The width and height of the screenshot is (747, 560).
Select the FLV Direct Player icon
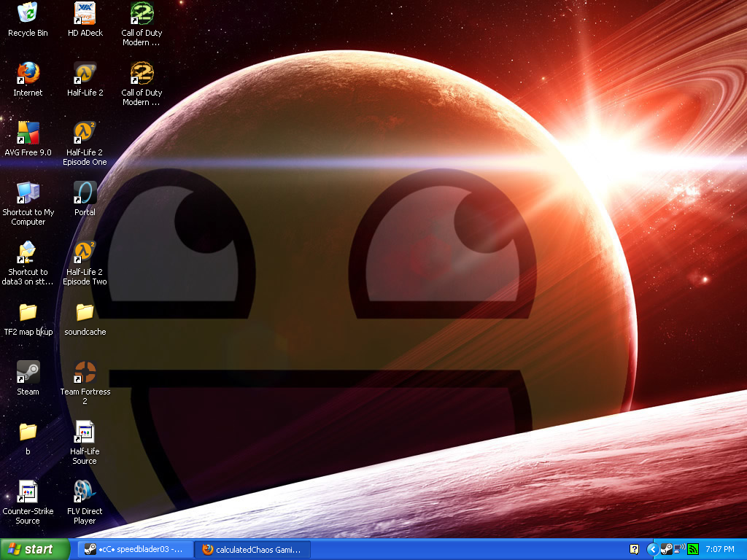pos(85,491)
